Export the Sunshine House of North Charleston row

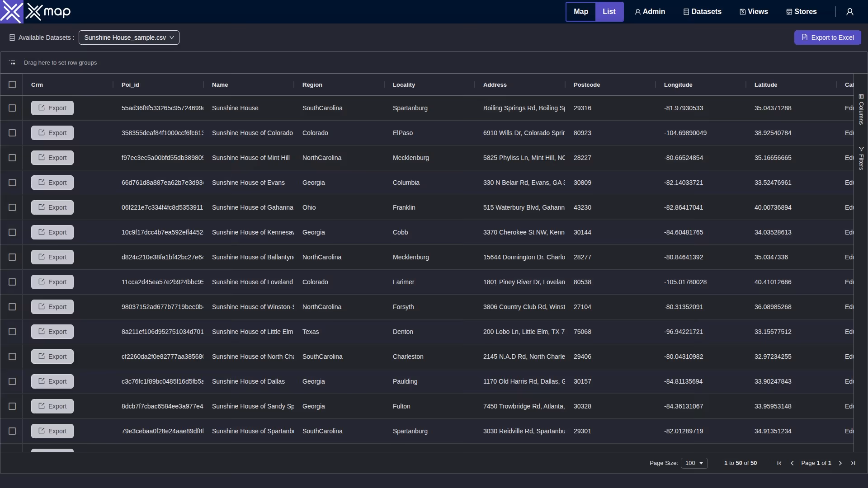52,357
